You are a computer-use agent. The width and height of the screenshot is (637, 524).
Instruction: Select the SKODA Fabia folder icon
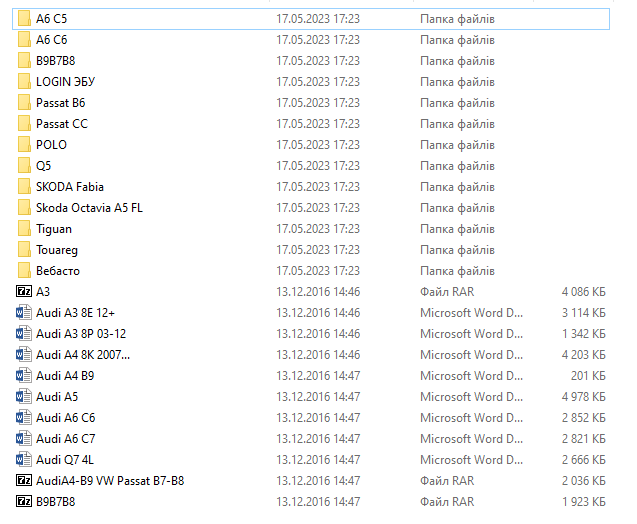pos(24,187)
